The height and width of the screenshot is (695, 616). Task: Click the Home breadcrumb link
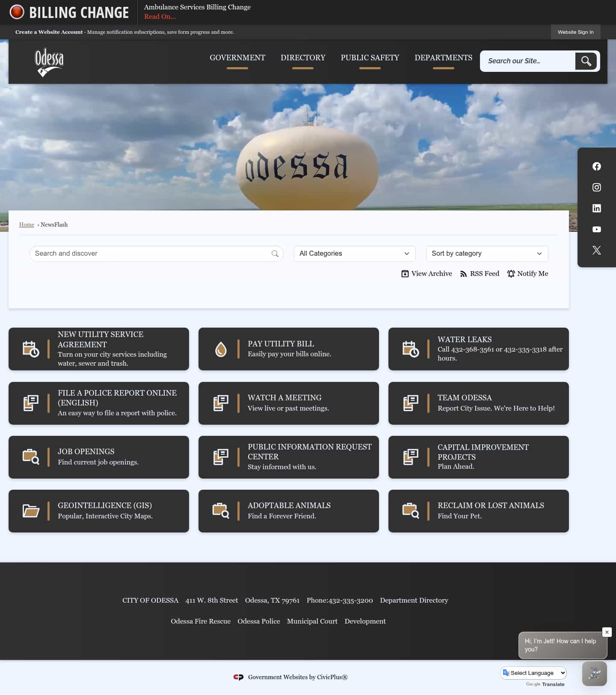click(x=27, y=225)
